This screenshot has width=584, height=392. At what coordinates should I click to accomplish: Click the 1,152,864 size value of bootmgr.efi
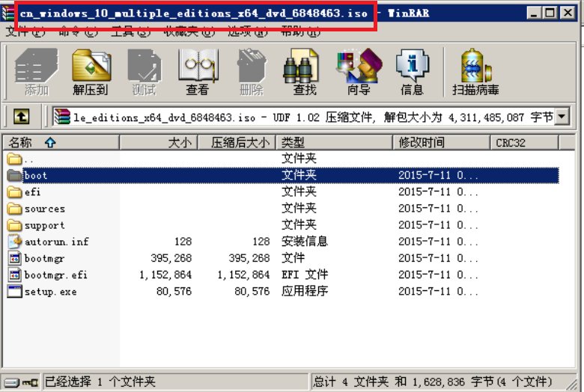coord(165,275)
